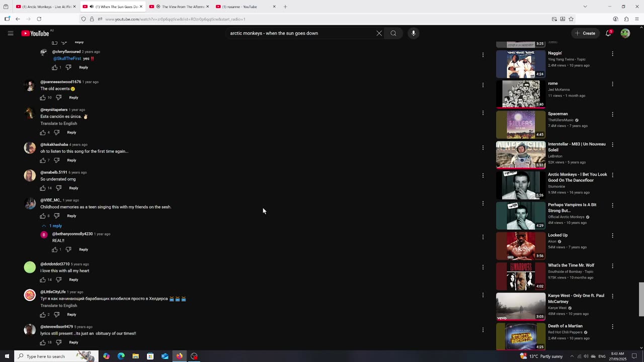Open the taskbar weather widget
Screen dimensions: 644x362
tap(541, 356)
